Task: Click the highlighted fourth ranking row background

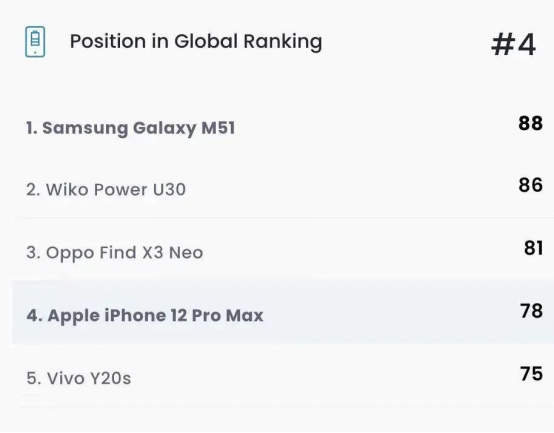Action: pos(283,312)
